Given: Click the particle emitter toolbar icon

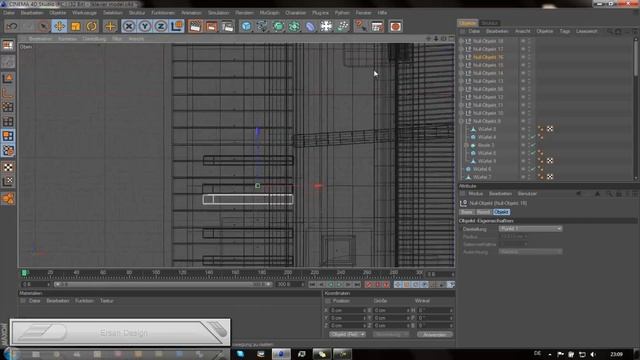Looking at the screenshot, I should [x=343, y=26].
